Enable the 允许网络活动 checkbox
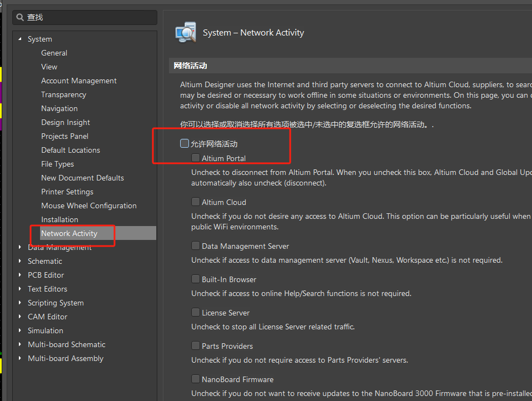 pos(185,144)
